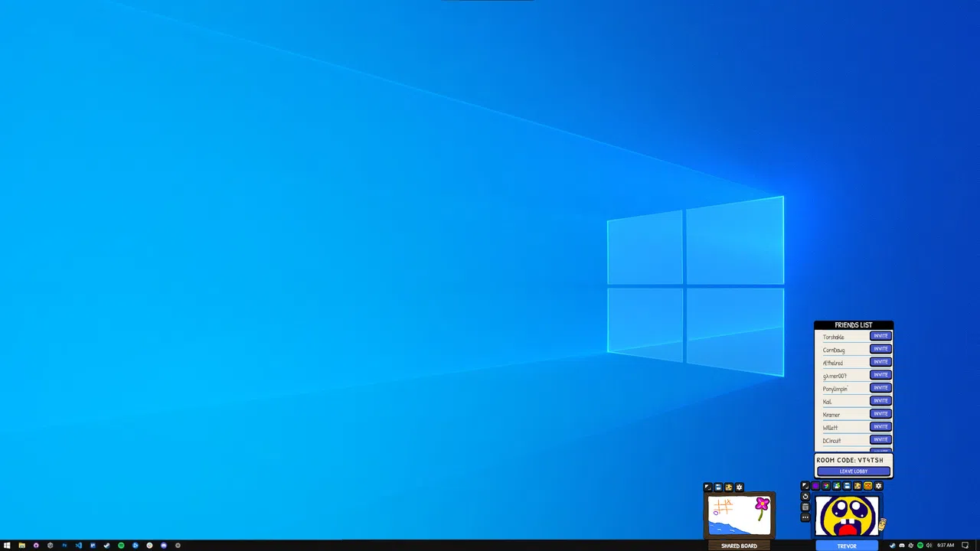Click the puzzle piece icon above Trevor's canvas
Image resolution: width=980 pixels, height=551 pixels.
(857, 486)
